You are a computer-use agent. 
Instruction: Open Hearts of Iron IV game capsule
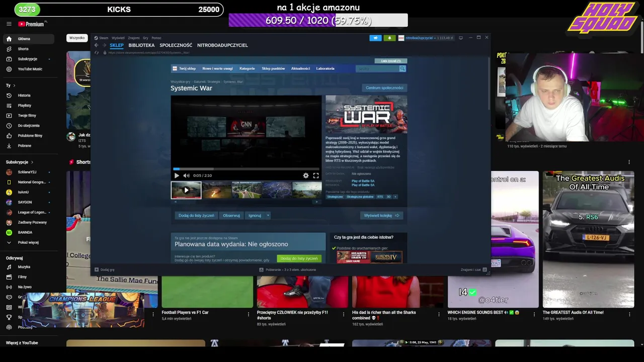(353, 257)
